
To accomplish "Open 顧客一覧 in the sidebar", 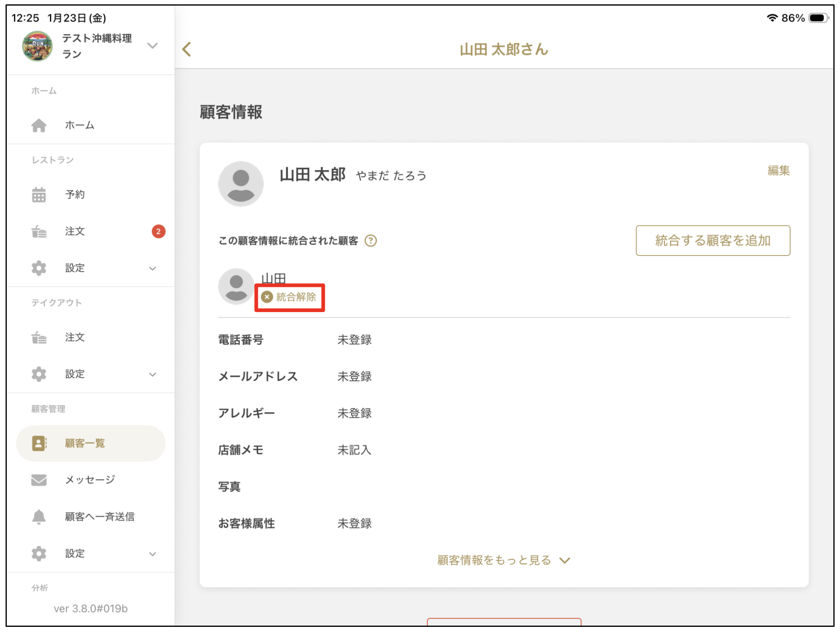I will click(x=84, y=443).
